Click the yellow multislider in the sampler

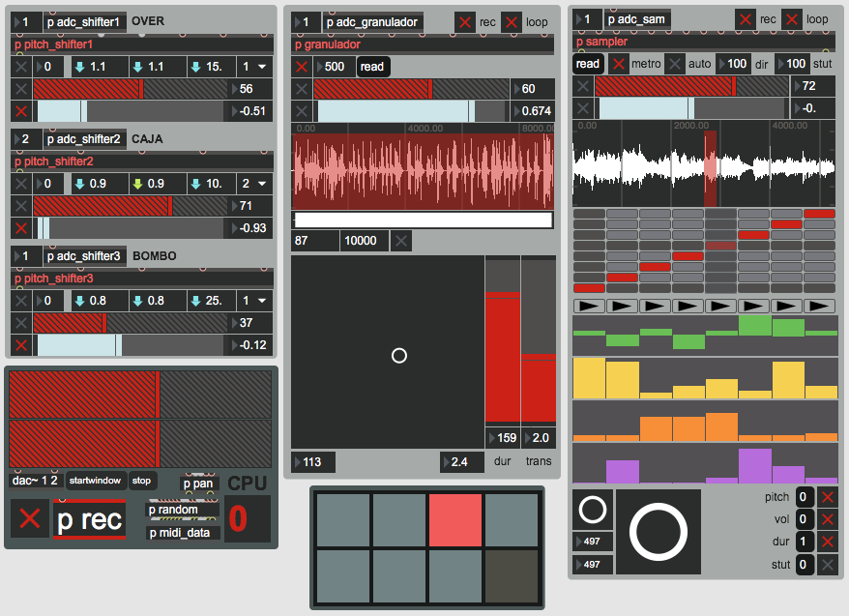(705, 378)
